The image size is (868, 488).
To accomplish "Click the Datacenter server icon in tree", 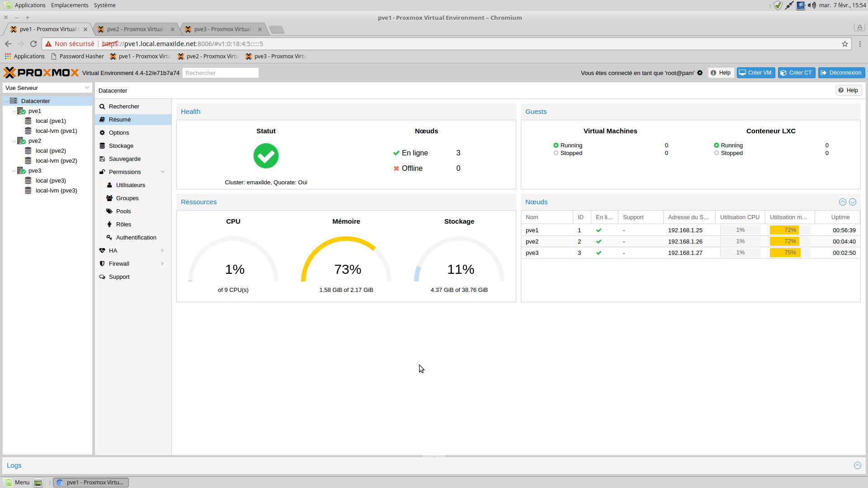I will (x=14, y=101).
